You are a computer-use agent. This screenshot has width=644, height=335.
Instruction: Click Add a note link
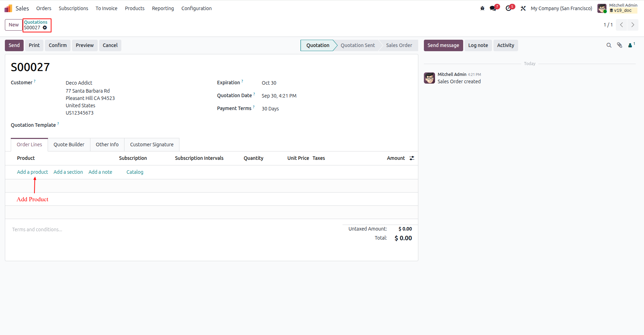(100, 172)
